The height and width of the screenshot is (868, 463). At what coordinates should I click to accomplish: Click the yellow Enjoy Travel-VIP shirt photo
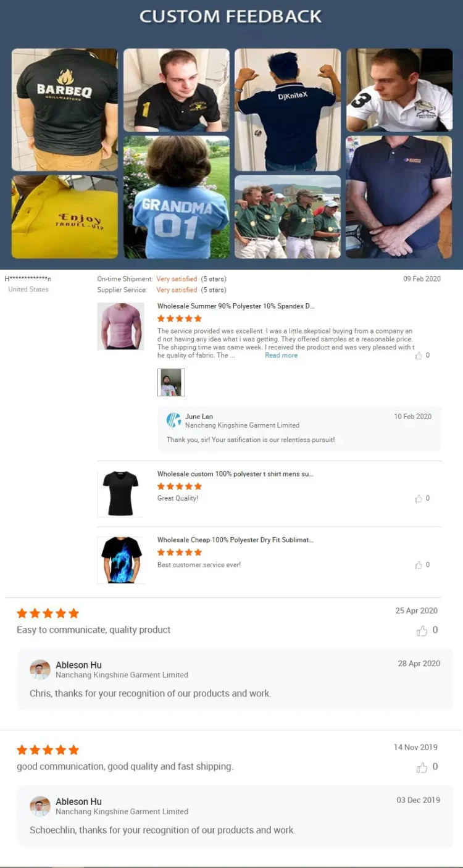point(65,217)
